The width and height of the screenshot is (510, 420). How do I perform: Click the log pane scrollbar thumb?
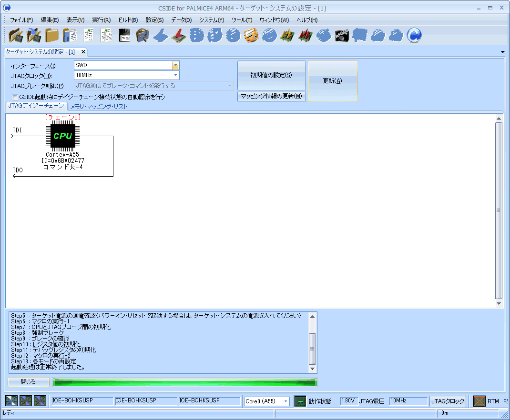(312, 349)
